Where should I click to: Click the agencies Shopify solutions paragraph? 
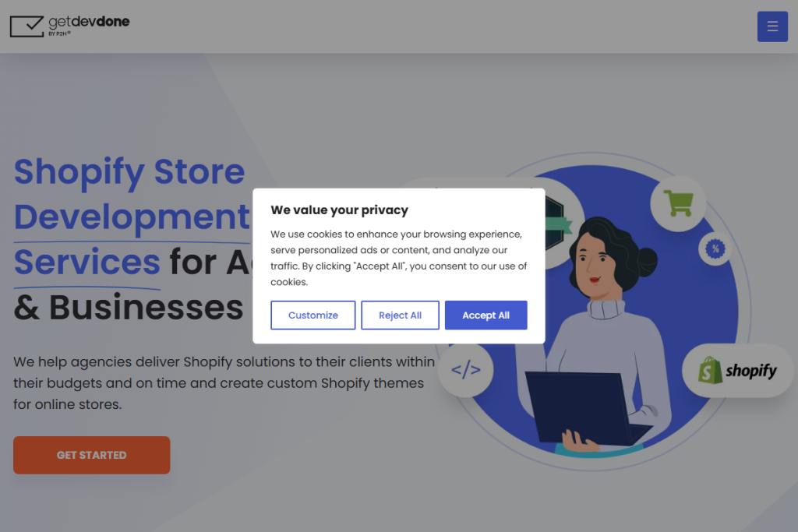click(x=224, y=383)
